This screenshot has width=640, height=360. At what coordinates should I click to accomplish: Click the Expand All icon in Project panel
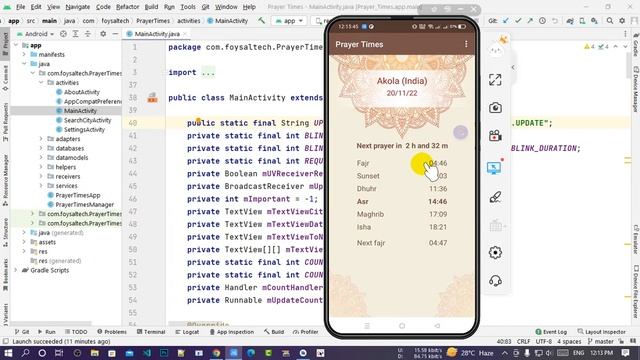tap(76, 34)
